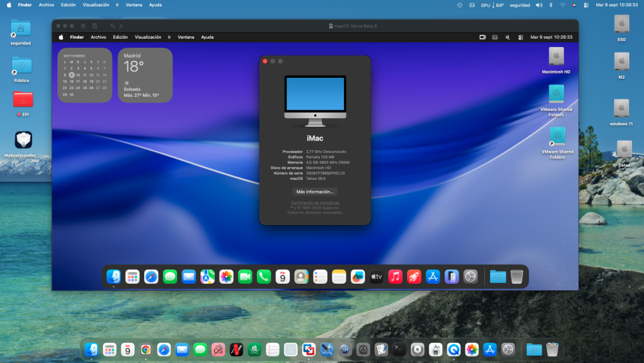Open the Archivo menu in the VM

coord(98,37)
